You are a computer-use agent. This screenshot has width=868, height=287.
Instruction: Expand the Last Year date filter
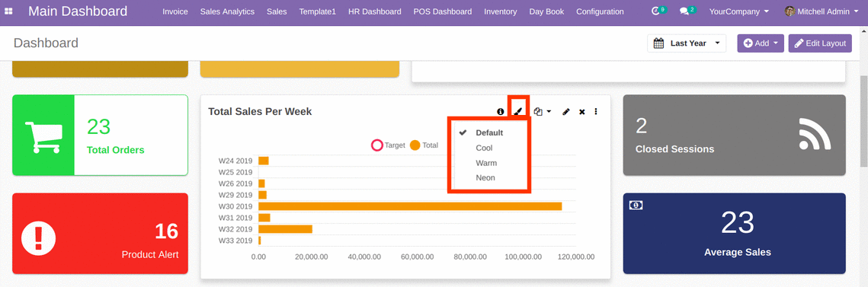point(687,43)
